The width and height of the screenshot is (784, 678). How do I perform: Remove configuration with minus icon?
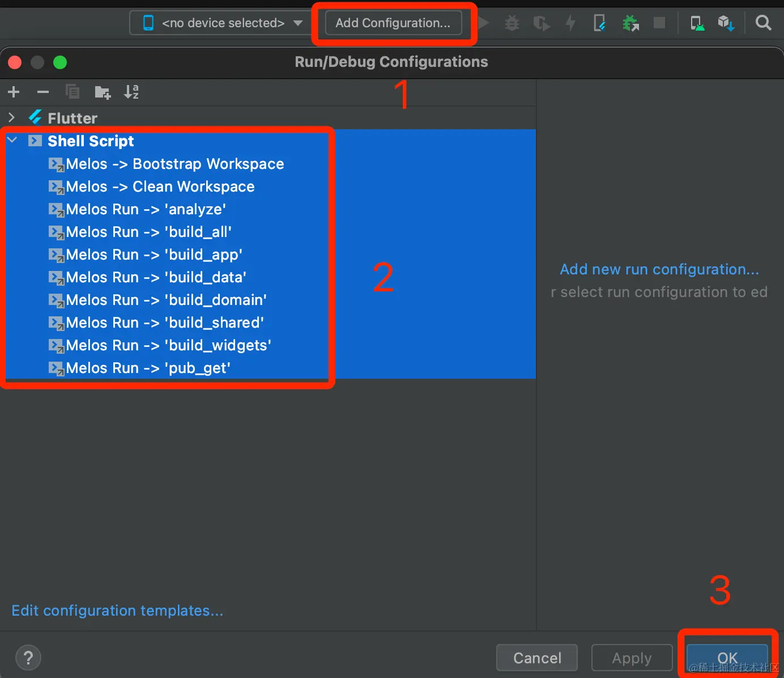[x=43, y=92]
